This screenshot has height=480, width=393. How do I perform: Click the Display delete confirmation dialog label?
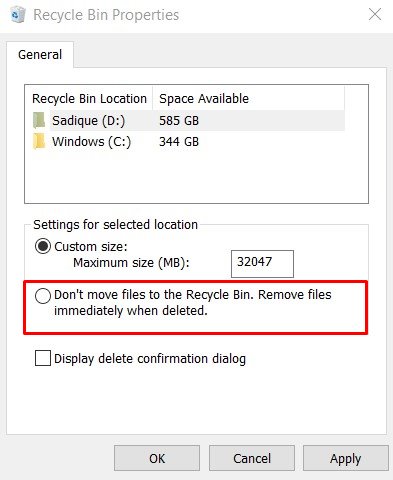point(150,359)
